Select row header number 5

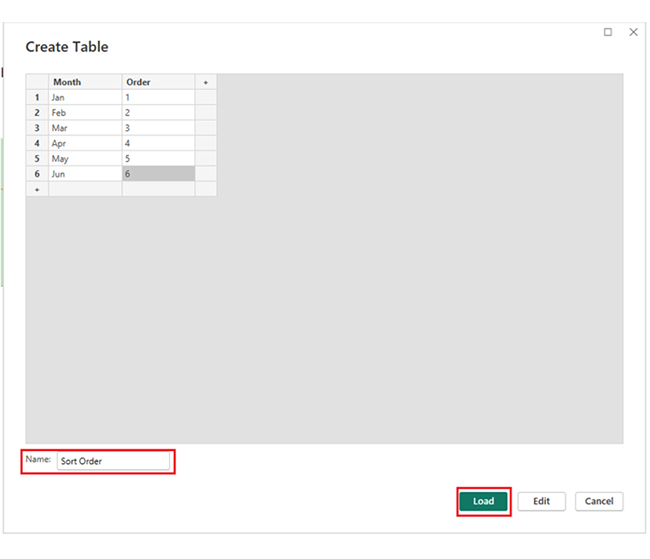tap(37, 159)
